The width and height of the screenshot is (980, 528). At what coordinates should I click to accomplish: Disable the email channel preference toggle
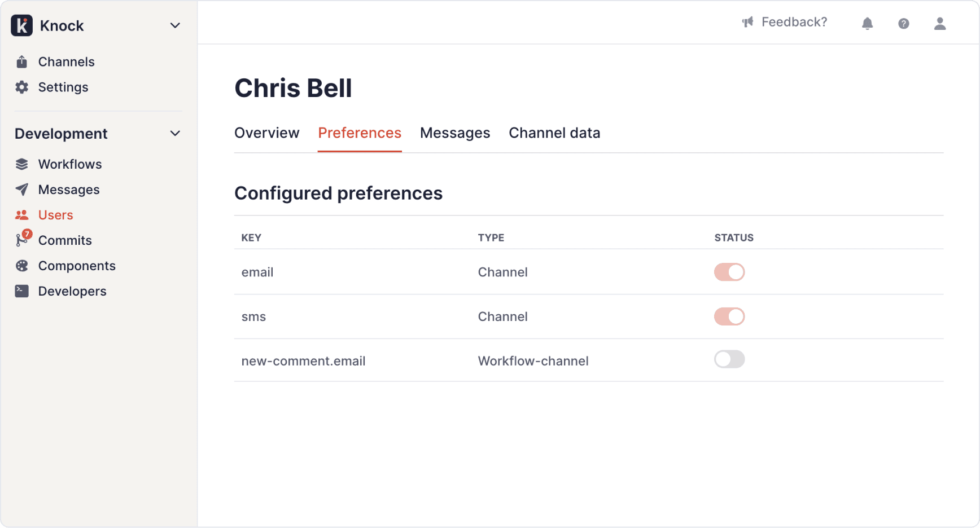tap(729, 272)
